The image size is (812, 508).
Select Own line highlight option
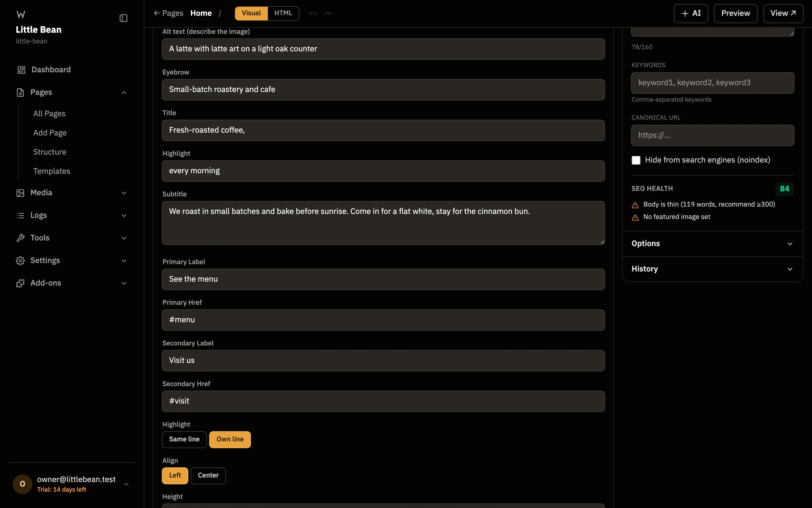pos(230,439)
